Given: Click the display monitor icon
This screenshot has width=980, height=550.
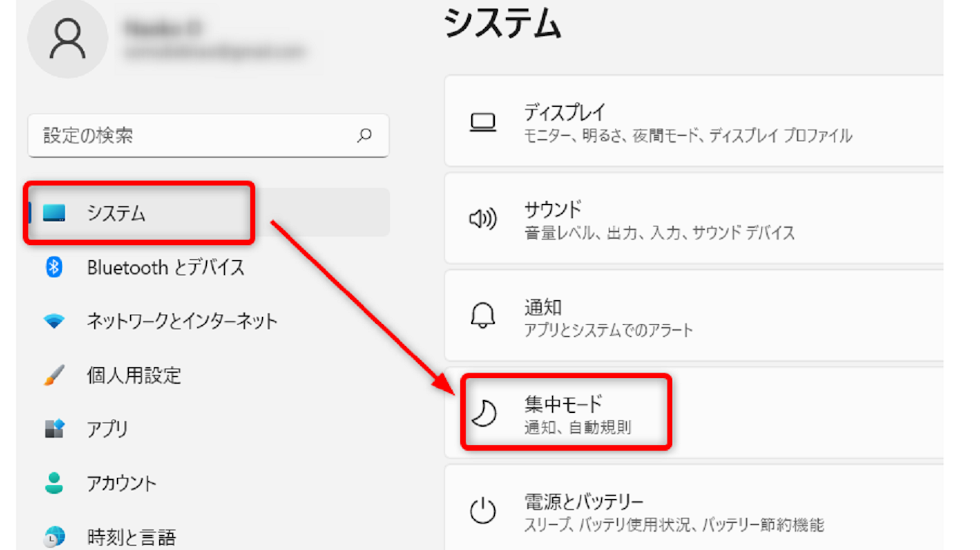Looking at the screenshot, I should [483, 122].
